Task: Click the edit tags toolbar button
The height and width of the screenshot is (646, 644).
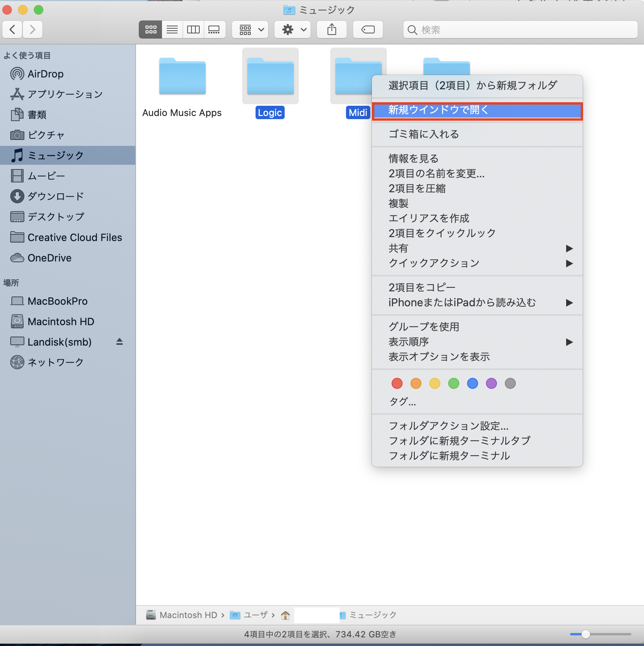Action: click(x=368, y=29)
